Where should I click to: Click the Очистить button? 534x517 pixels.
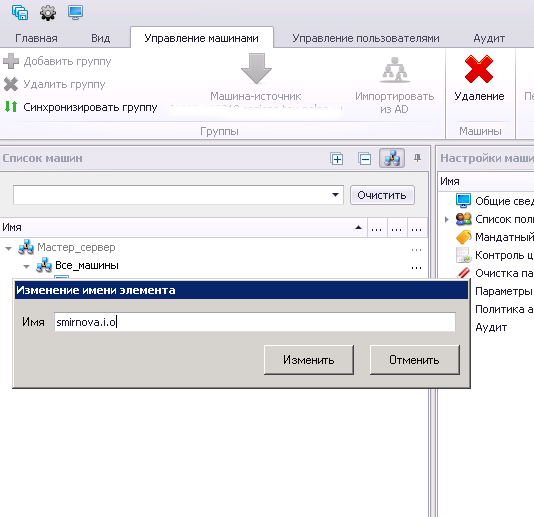(x=382, y=195)
